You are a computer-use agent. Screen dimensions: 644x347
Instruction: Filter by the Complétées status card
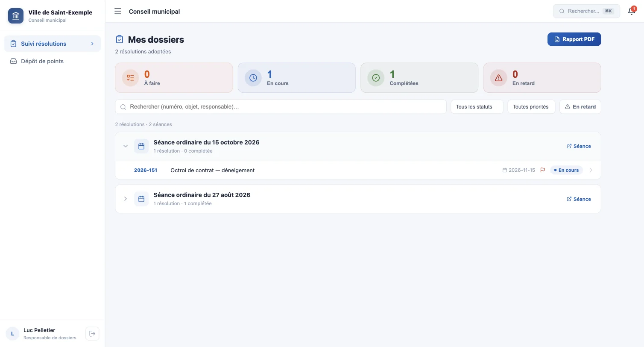(419, 78)
